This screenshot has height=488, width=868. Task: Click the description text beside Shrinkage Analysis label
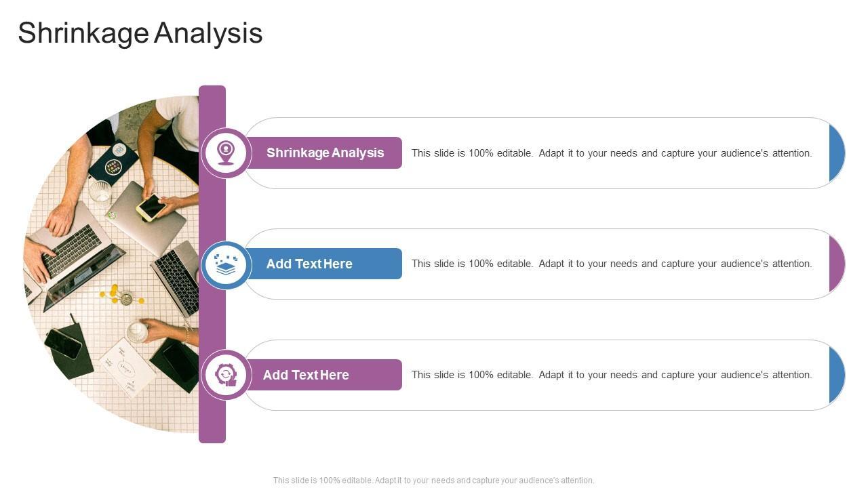coord(611,153)
